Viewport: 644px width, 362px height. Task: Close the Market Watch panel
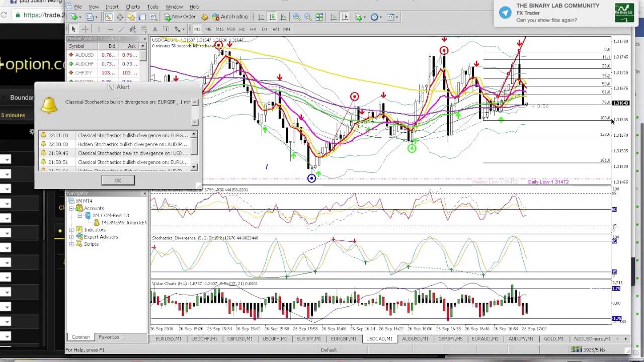coord(145,39)
